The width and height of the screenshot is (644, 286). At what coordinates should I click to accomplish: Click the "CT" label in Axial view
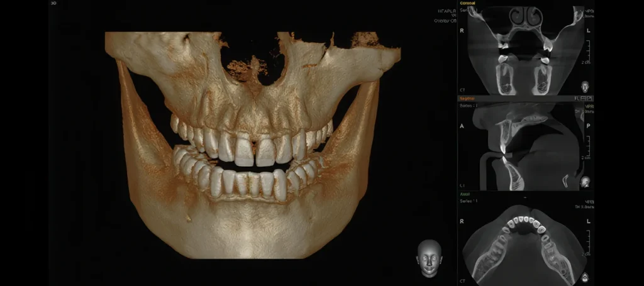[x=462, y=281]
